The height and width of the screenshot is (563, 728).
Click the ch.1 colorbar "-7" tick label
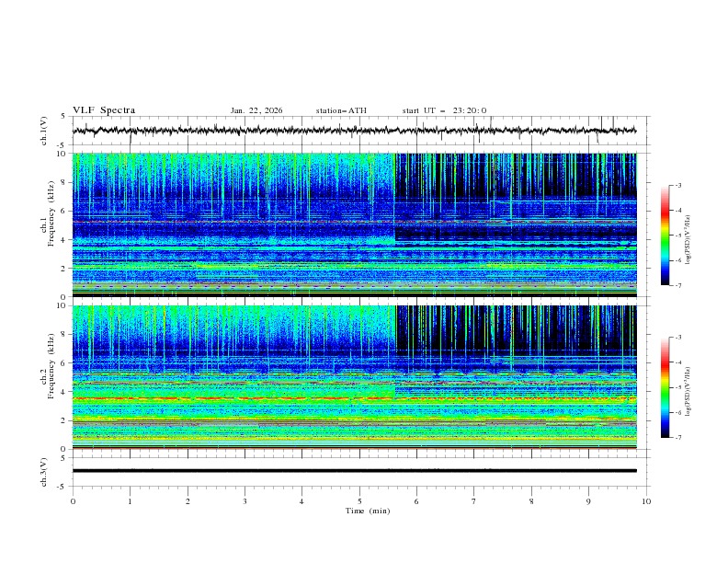coord(678,285)
